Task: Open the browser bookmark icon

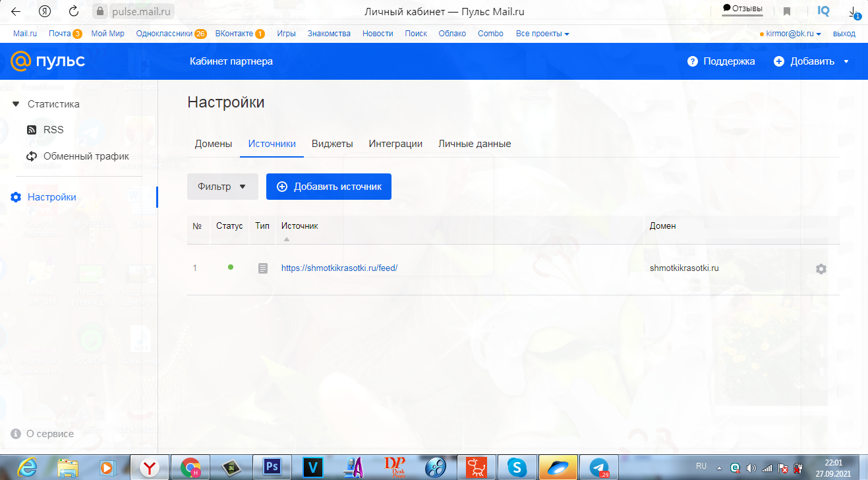Action: tap(787, 11)
